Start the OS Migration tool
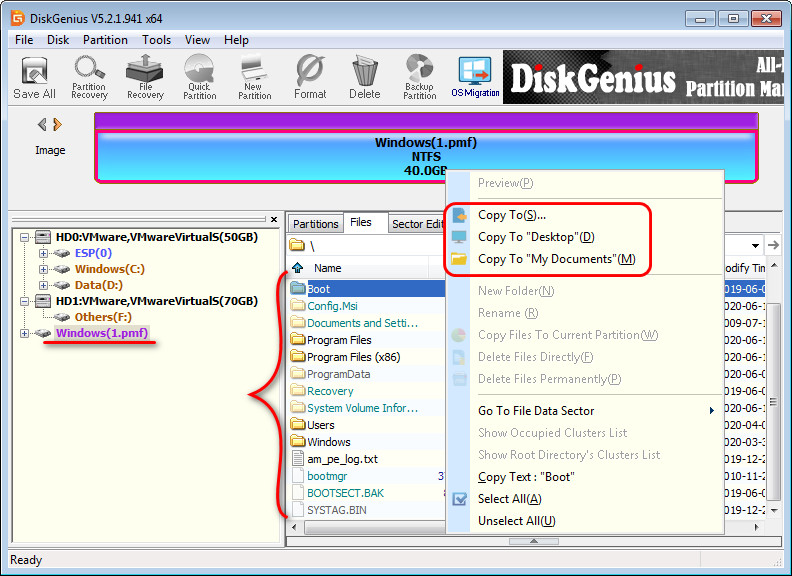This screenshot has height=576, width=792. [475, 77]
